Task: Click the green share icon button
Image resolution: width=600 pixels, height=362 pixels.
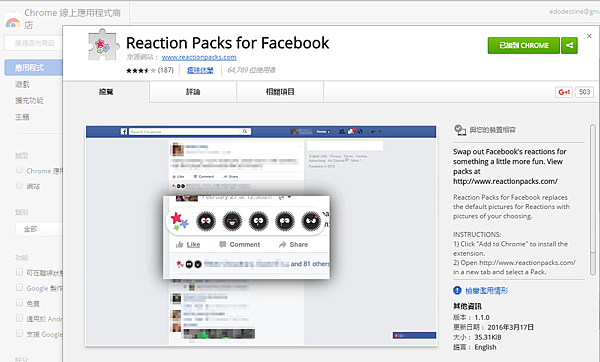Action: 569,45
